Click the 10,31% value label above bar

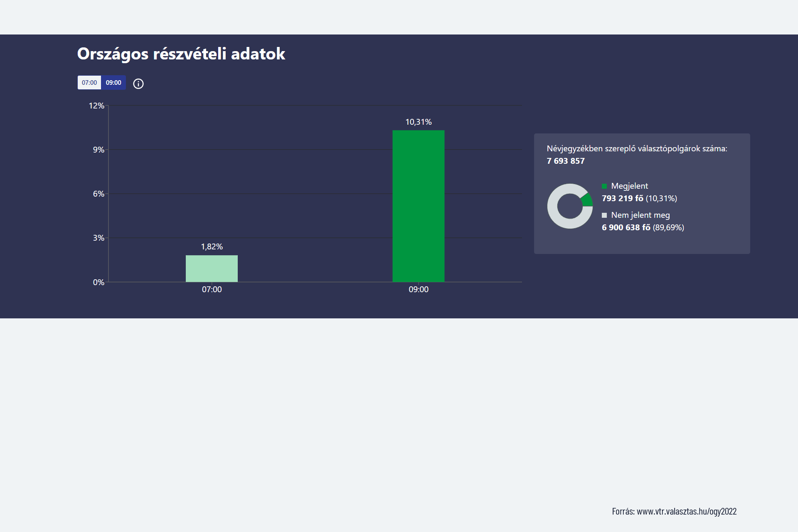click(418, 122)
